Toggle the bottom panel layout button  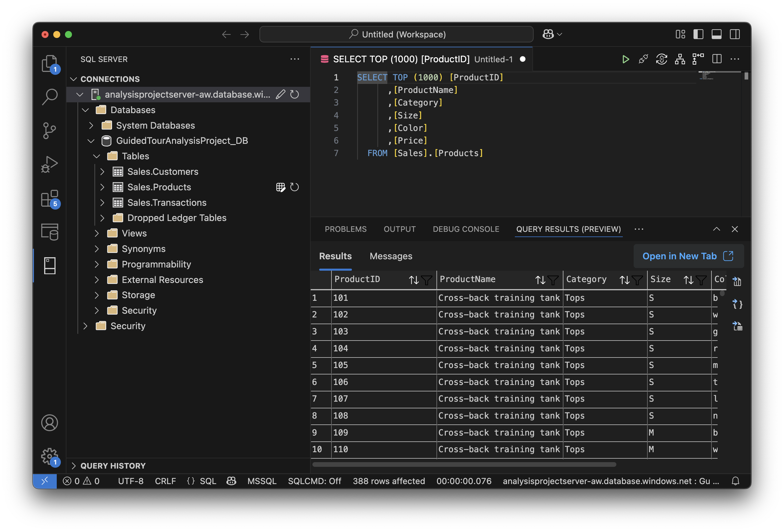tap(716, 34)
